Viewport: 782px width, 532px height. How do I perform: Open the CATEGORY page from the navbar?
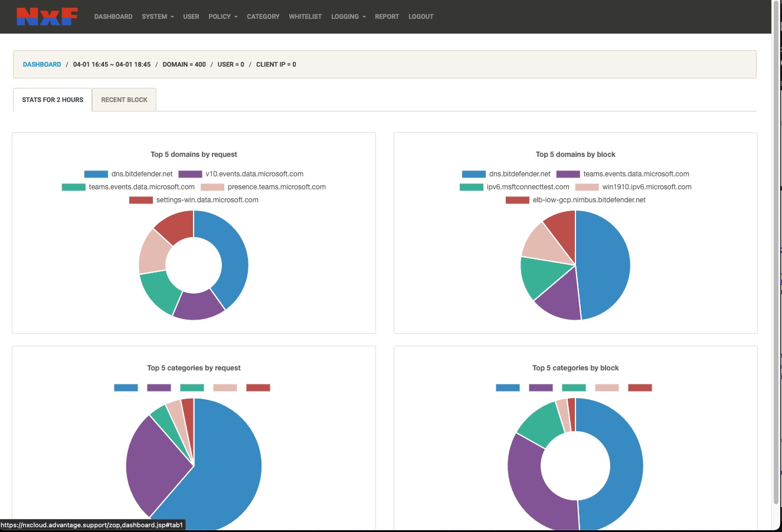click(x=263, y=17)
